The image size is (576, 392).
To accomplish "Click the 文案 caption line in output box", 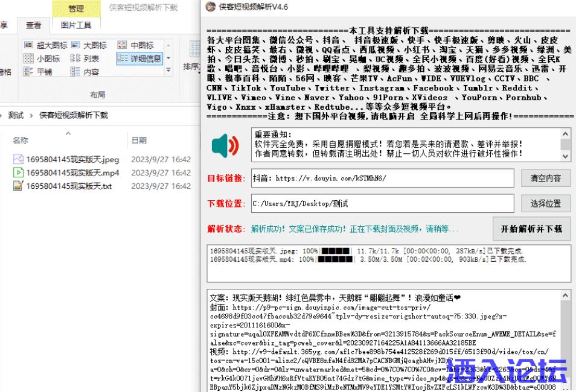I will coord(335,298).
